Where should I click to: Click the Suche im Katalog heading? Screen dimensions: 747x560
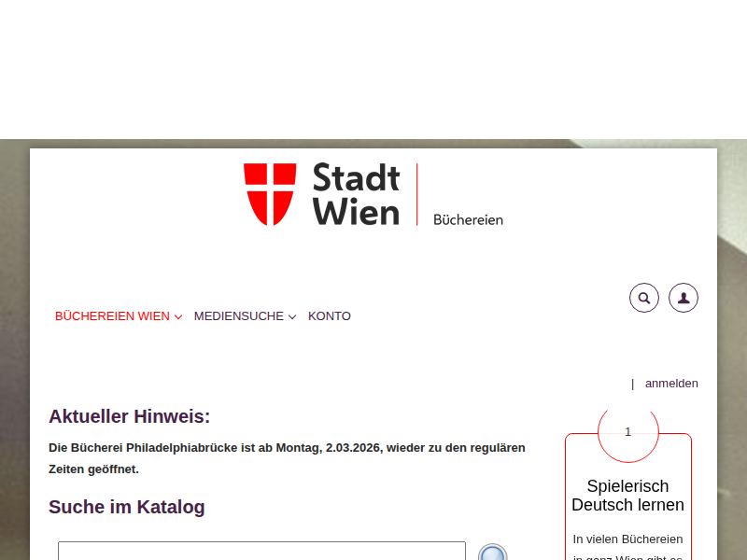pos(127,508)
